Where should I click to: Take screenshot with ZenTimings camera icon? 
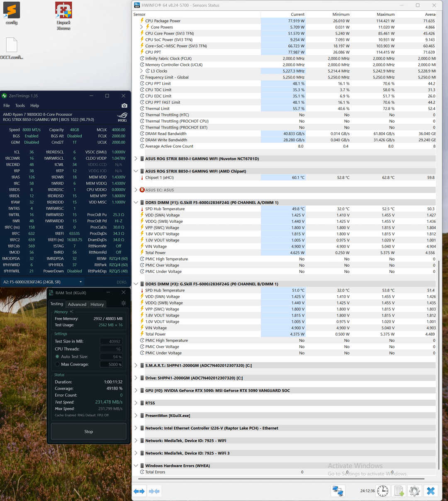(x=124, y=106)
